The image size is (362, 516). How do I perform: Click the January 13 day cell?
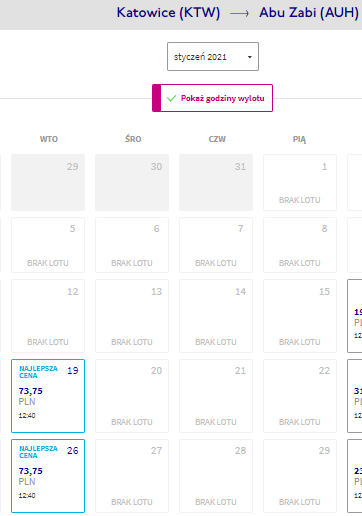[x=132, y=316]
